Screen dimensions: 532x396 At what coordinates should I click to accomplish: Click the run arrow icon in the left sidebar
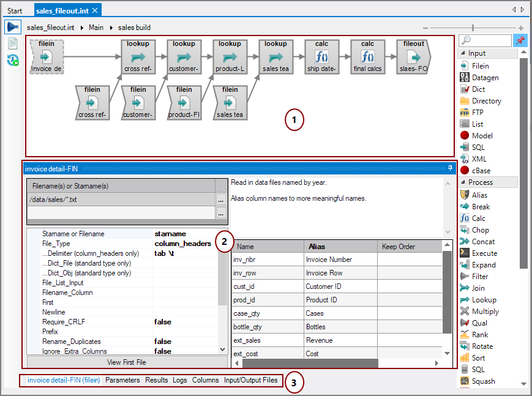(12, 26)
